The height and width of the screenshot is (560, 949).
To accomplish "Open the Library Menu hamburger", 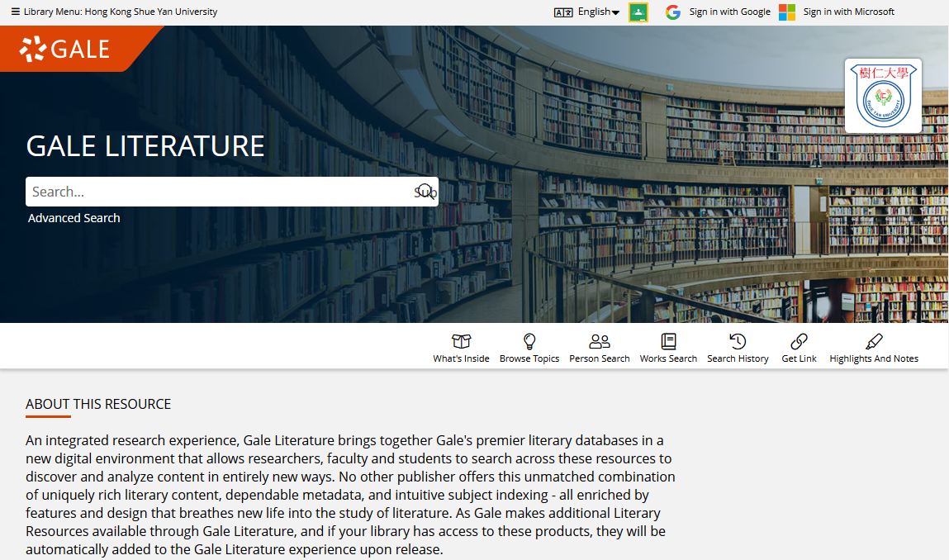I will (15, 12).
